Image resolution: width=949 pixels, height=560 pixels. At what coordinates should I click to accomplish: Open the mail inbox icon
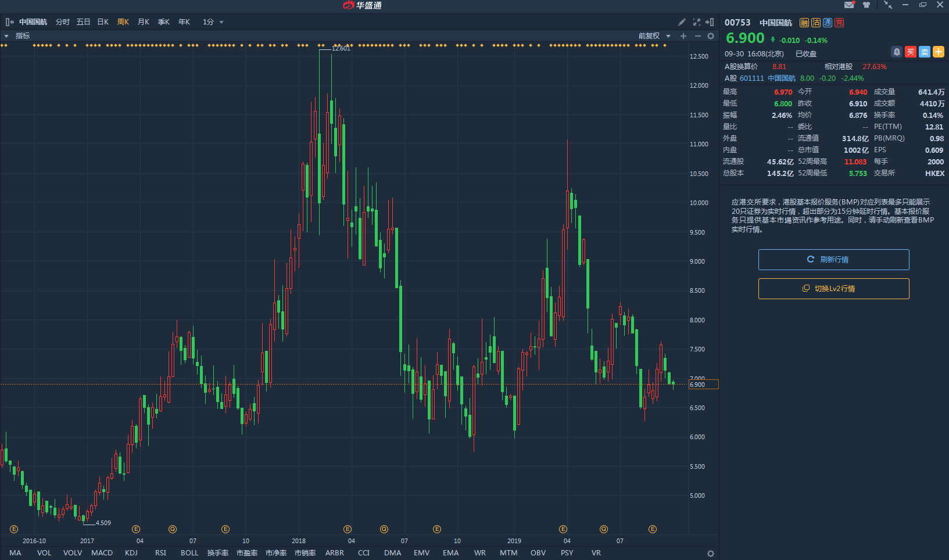pyautogui.click(x=849, y=5)
